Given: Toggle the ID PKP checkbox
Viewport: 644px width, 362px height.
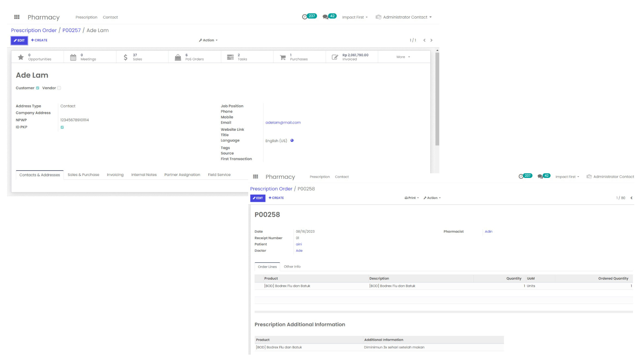Looking at the screenshot, I should (62, 127).
